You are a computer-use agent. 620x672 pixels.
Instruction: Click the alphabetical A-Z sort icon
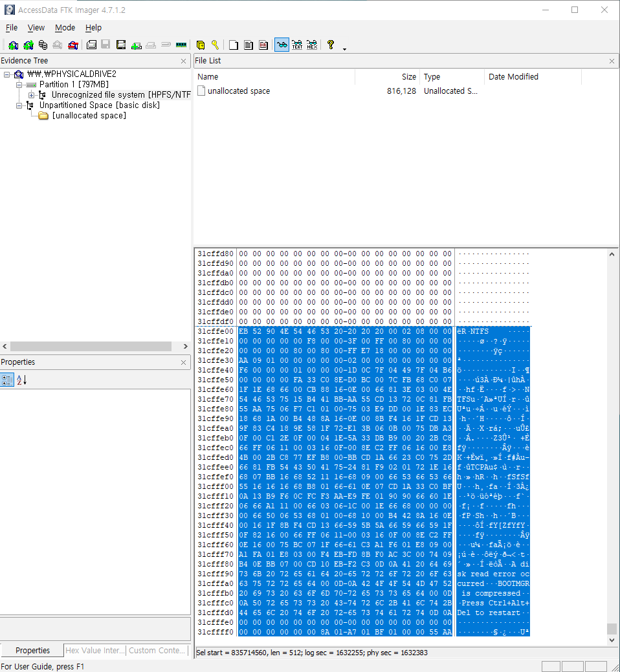coord(21,380)
